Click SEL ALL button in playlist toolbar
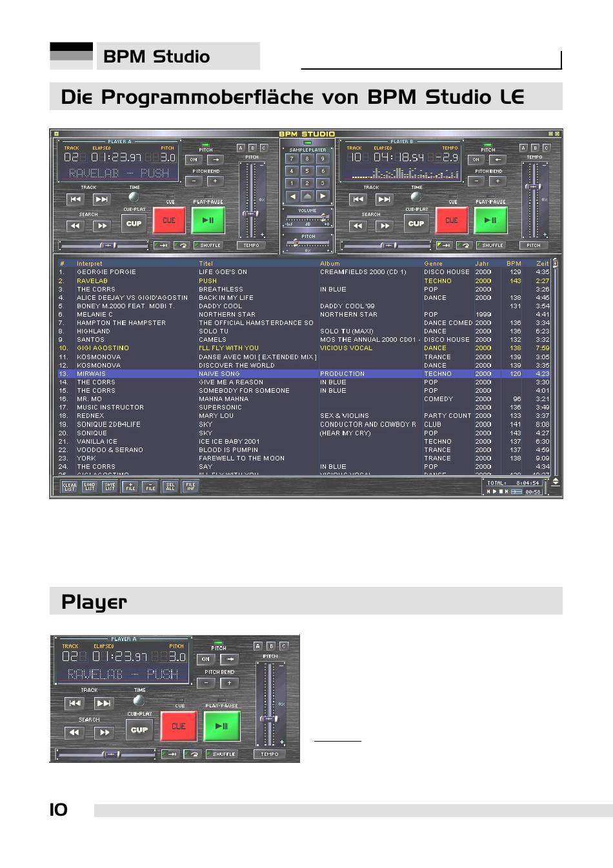This screenshot has height=868, width=613. pyautogui.click(x=170, y=487)
